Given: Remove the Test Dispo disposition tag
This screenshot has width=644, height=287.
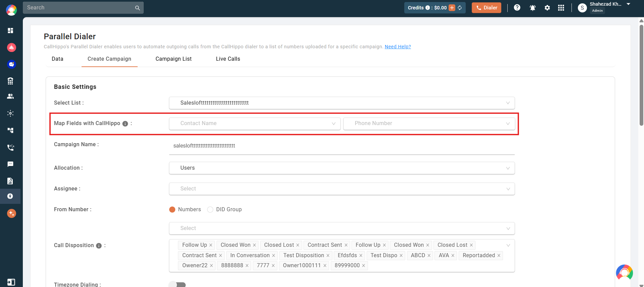Looking at the screenshot, I should (x=401, y=256).
